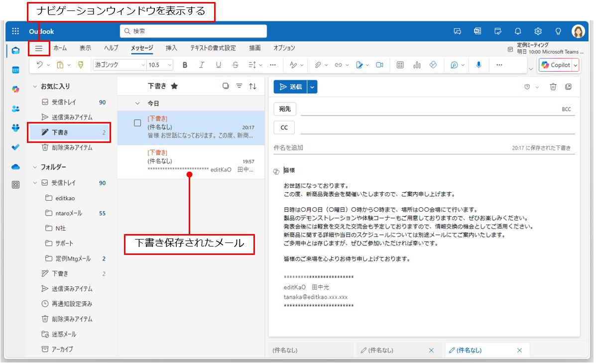Screen dimensions: 596x364
Task: Collapse the お気に入り section
Action: (34, 87)
